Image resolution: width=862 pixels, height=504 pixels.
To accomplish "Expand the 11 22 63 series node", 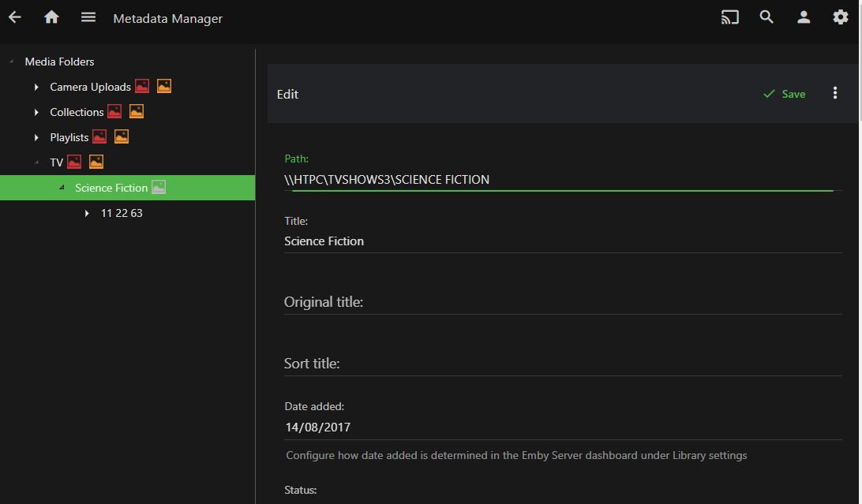I will [87, 213].
